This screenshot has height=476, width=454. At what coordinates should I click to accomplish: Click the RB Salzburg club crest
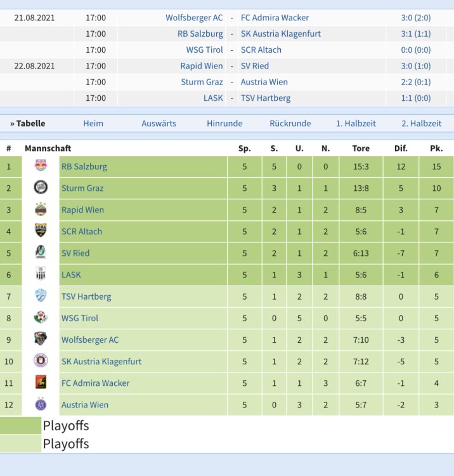tap(41, 166)
